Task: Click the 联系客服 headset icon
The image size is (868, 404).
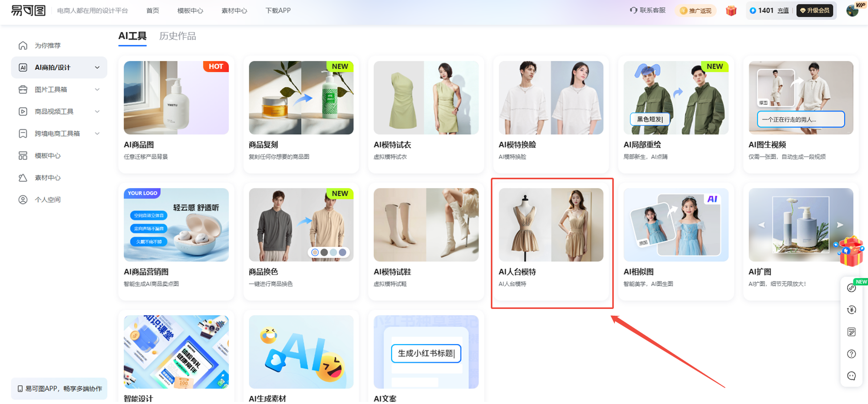Action: [633, 10]
